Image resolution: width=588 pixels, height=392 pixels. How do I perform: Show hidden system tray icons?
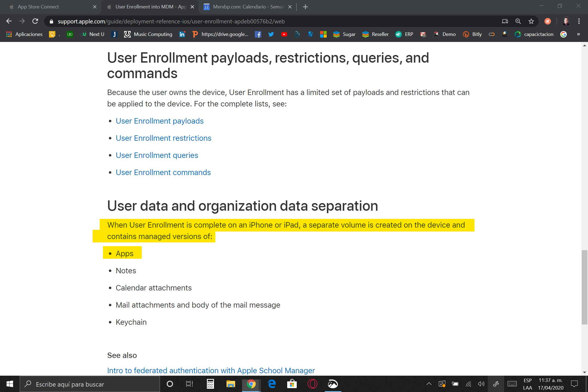(429, 384)
